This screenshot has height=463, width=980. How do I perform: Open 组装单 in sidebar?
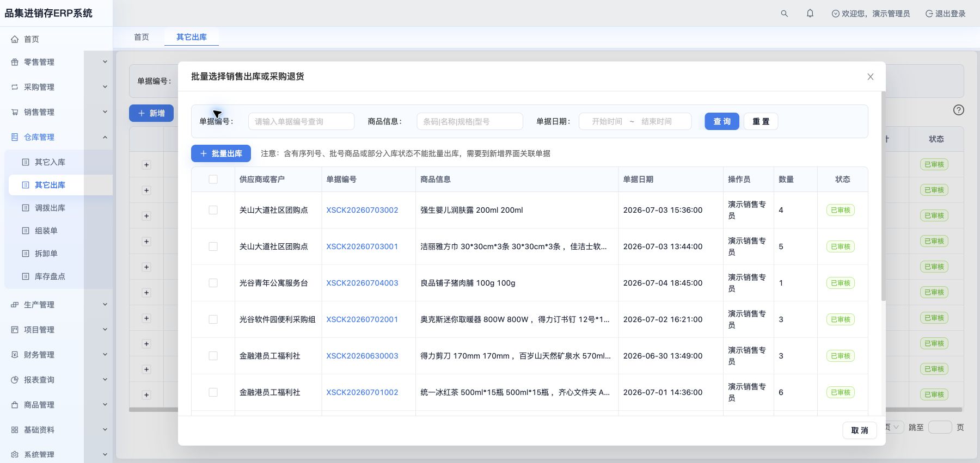coord(46,231)
